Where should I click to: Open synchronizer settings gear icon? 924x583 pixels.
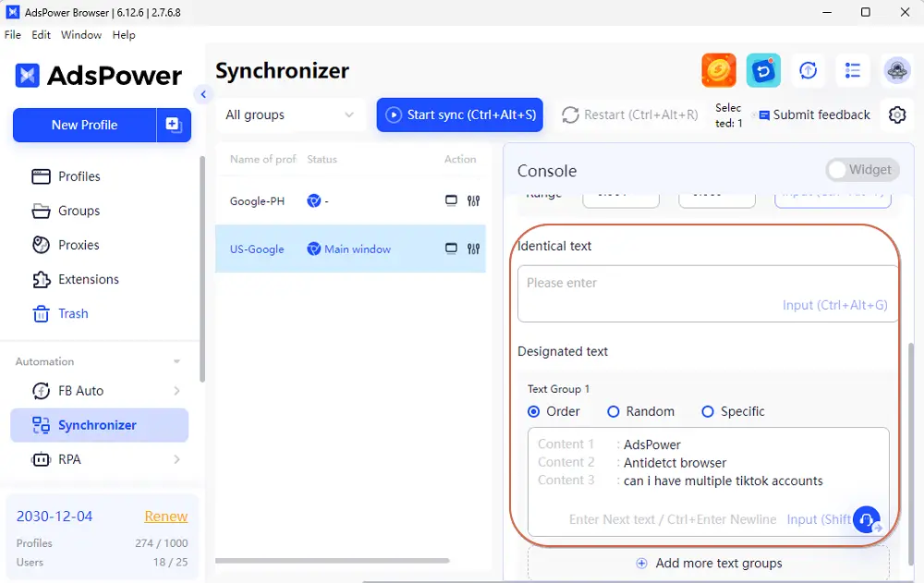[897, 115]
